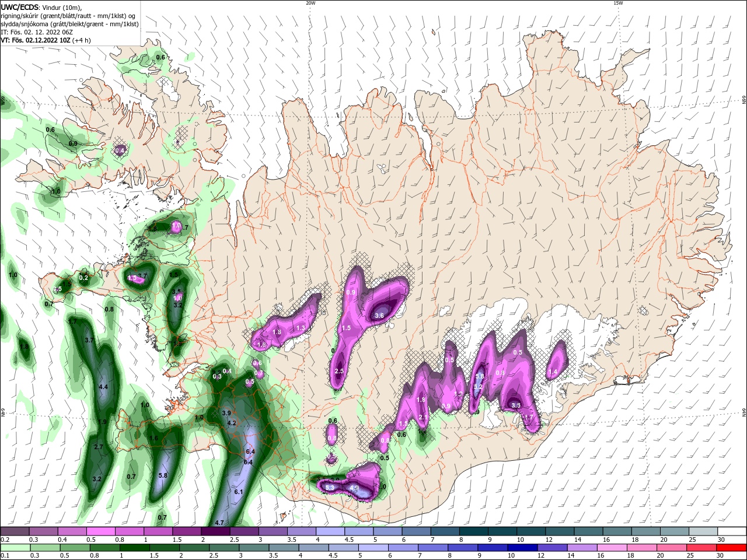Click the '15W' longitude label

pos(618,3)
